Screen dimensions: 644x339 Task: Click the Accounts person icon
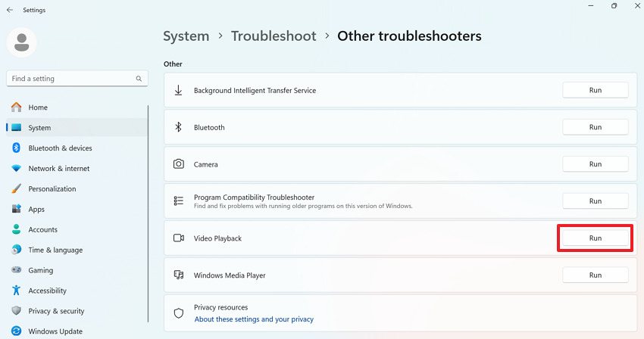pos(17,229)
